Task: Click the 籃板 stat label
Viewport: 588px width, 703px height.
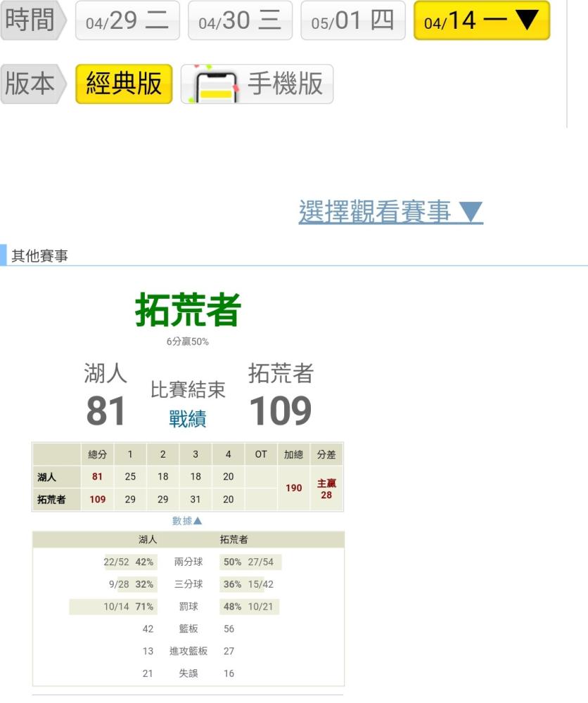Action: (x=188, y=628)
